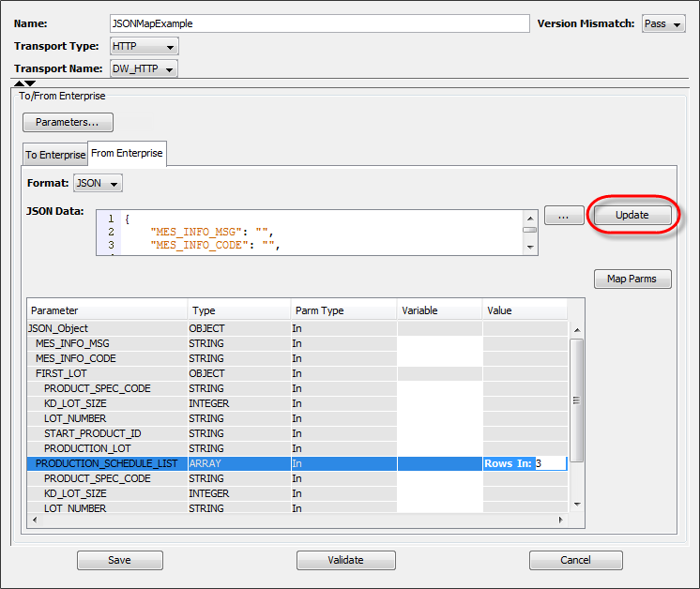700x589 pixels.
Task: Open the Format JSON dropdown
Action: click(99, 183)
